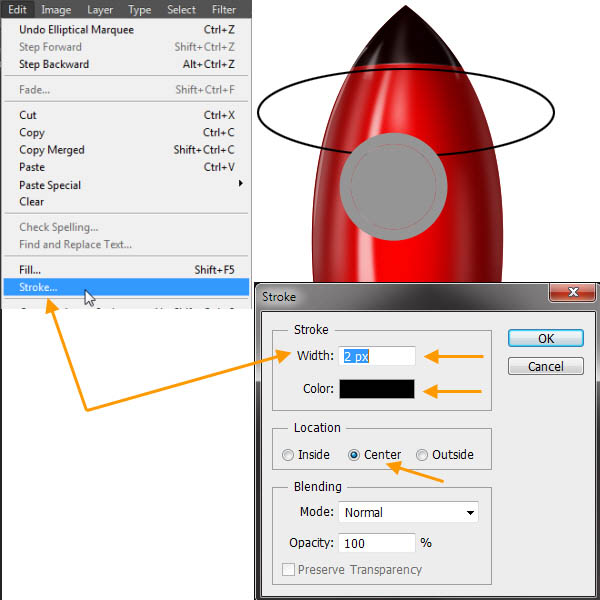This screenshot has height=600, width=600.
Task: Click OK in the Stroke dialog
Action: [545, 338]
